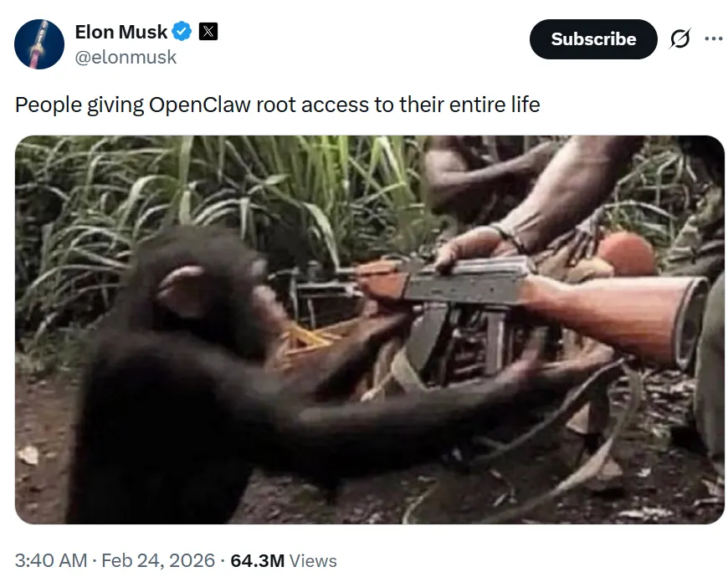The image size is (728, 577).
Task: Click the 3:40 AM timestamp
Action: tap(51, 560)
